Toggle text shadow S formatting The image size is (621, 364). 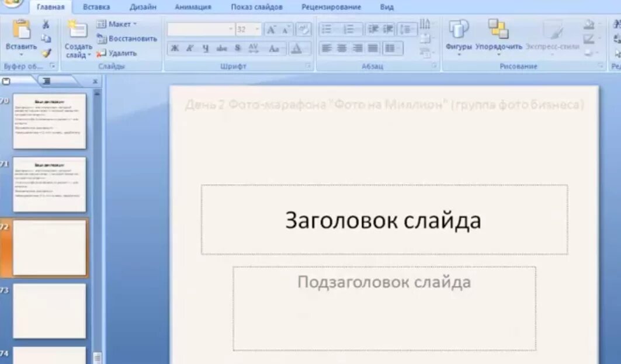click(237, 48)
